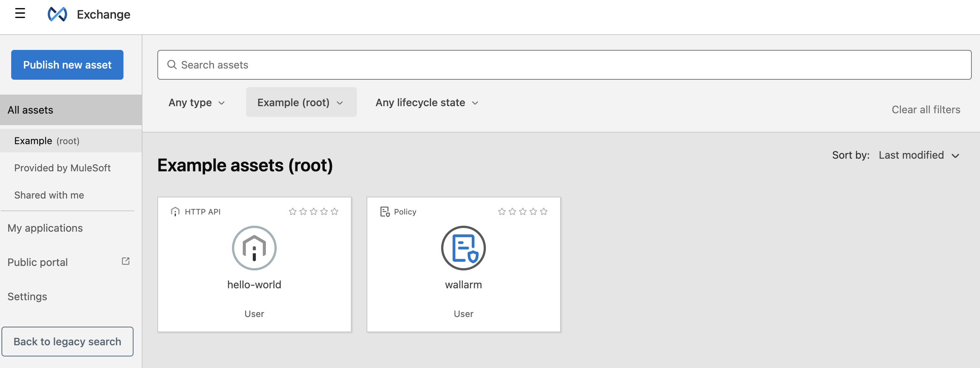Open the Last modified sort dropdown

[x=919, y=155]
